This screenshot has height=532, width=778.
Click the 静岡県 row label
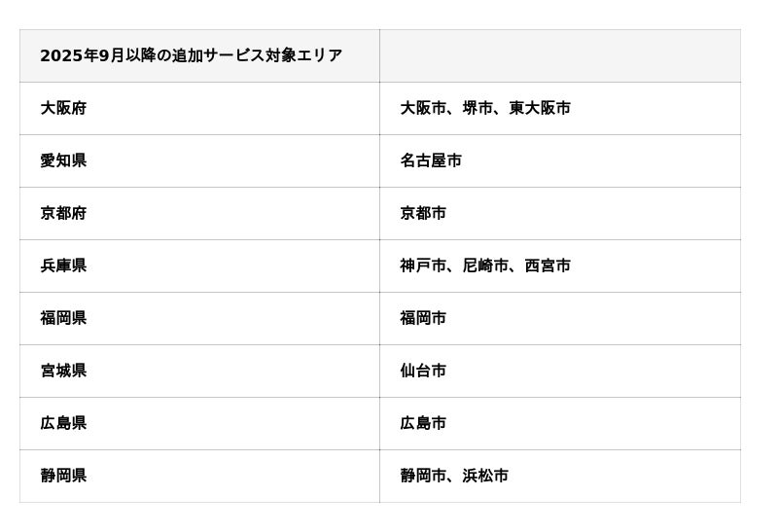63,476
